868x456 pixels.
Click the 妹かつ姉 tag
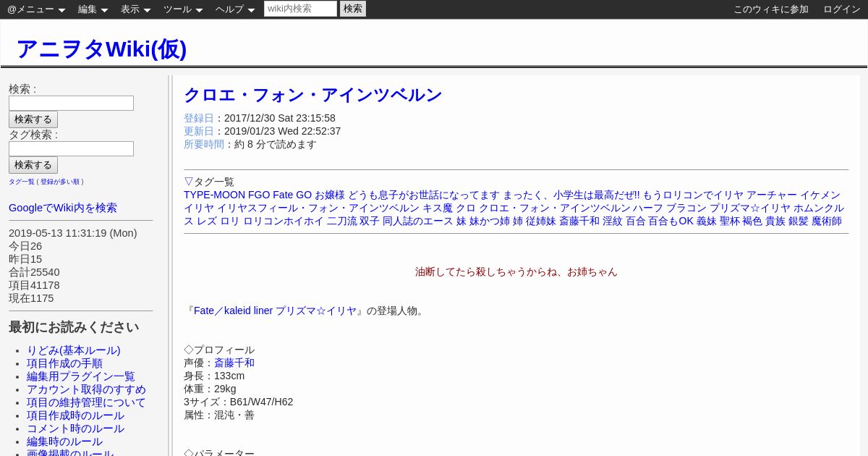pos(490,221)
